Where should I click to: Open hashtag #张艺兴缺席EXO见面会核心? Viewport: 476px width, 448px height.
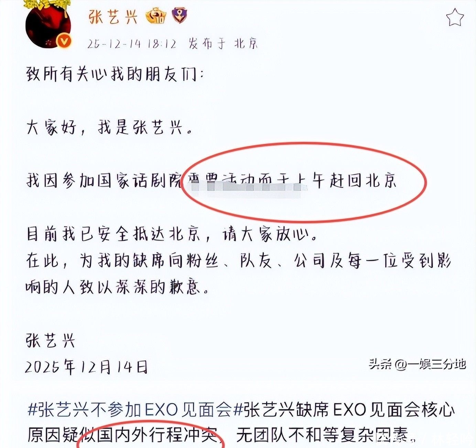click(x=344, y=410)
